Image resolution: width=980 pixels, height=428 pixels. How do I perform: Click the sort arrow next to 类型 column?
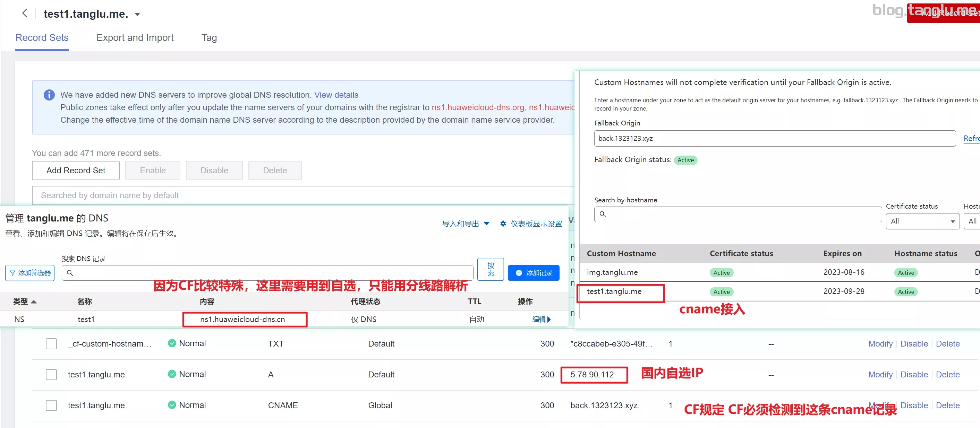click(x=34, y=302)
